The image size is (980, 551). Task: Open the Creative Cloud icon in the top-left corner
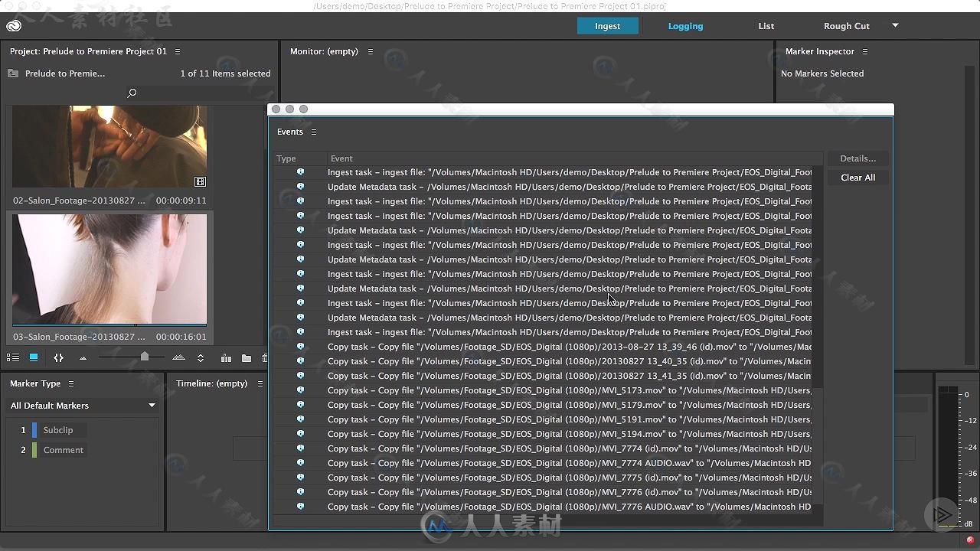tap(14, 25)
